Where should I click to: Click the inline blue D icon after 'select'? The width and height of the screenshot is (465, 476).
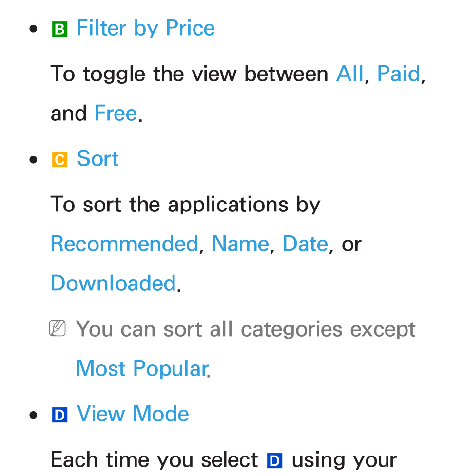274,461
